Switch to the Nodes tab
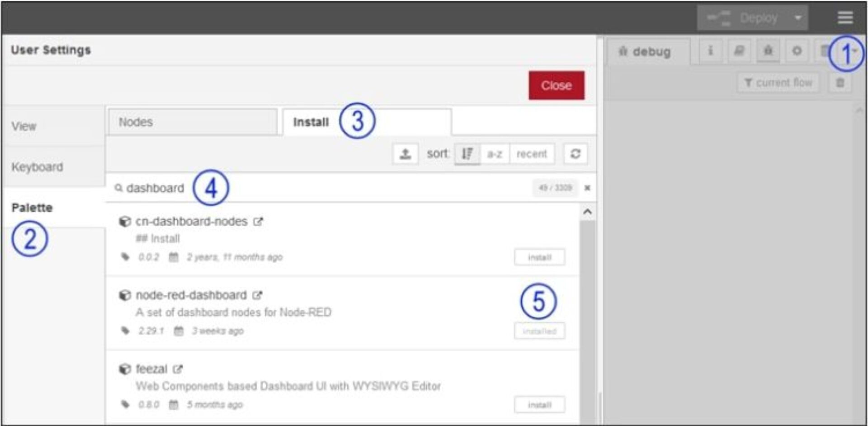 click(136, 122)
